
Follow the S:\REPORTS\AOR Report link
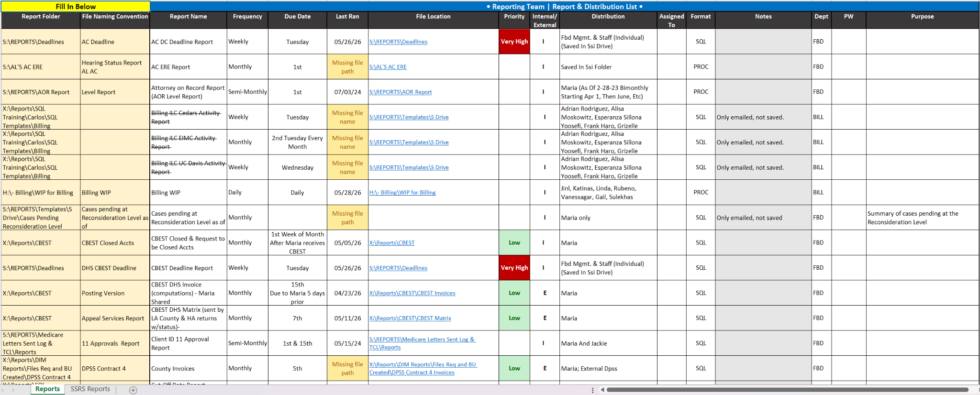(400, 92)
